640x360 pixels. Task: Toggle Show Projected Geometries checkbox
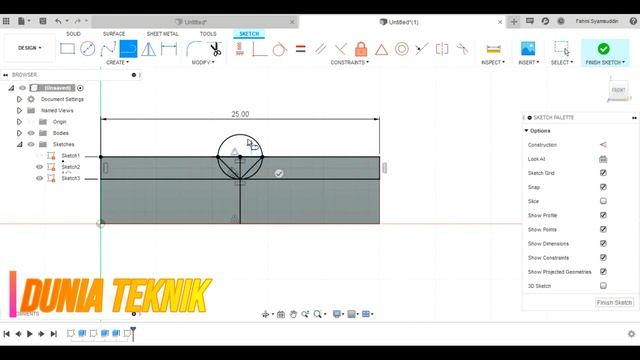[603, 272]
